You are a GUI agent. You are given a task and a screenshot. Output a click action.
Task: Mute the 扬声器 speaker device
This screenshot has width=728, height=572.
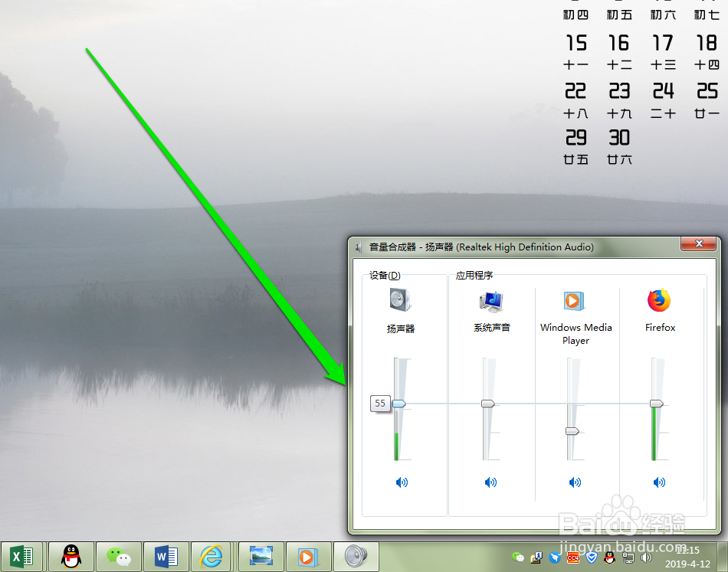[x=402, y=482]
